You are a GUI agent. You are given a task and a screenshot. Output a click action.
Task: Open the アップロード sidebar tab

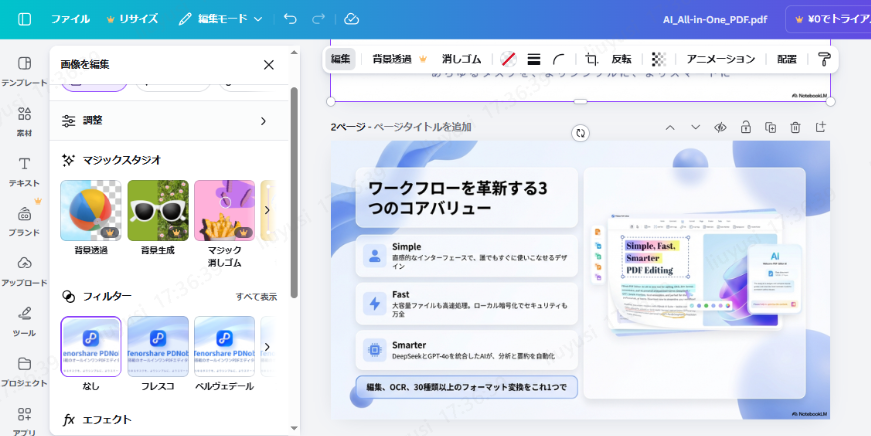[24, 272]
